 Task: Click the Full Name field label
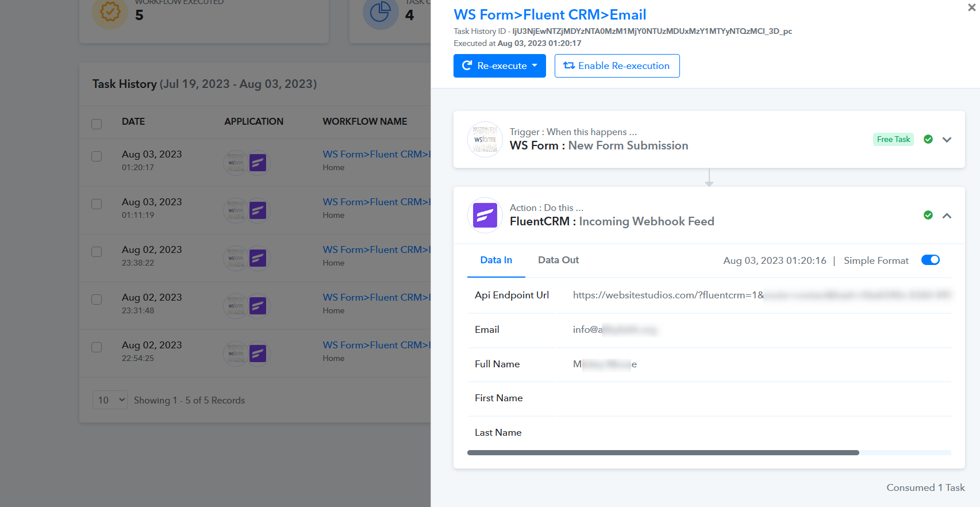(497, 364)
